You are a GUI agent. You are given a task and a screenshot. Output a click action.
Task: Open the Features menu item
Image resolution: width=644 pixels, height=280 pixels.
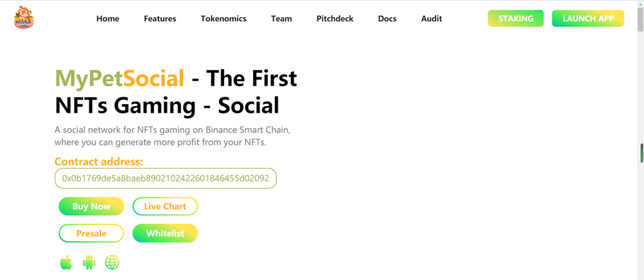pos(160,19)
